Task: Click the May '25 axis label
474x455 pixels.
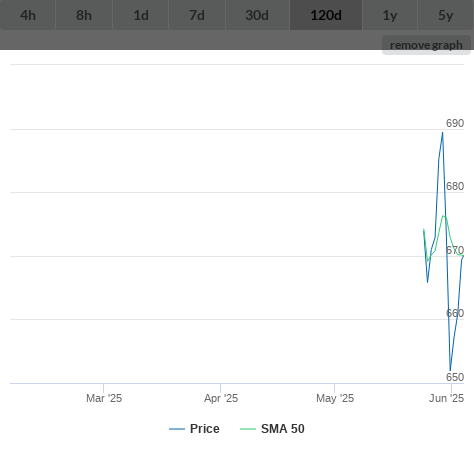Action: tap(335, 398)
